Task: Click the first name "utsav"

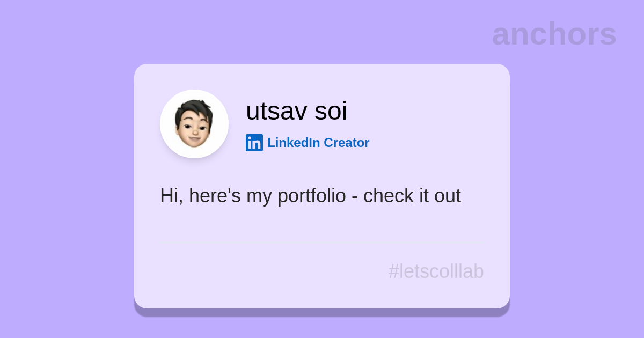Action: [276, 111]
